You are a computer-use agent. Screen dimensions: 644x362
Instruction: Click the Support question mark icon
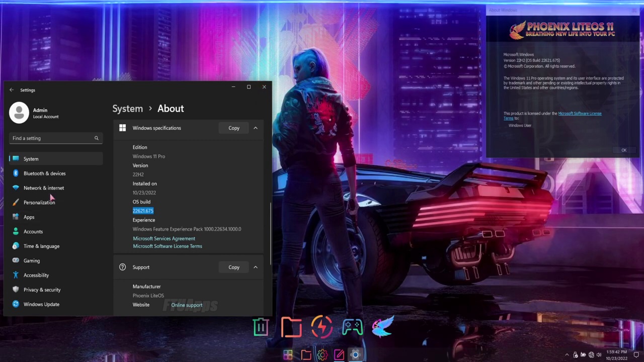click(x=122, y=267)
